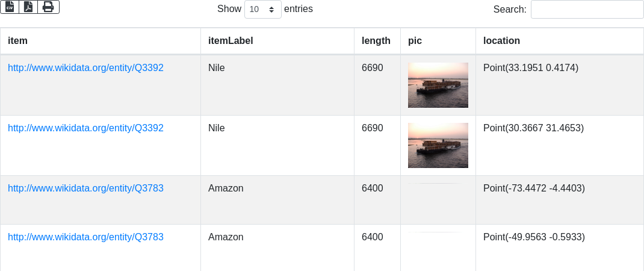This screenshot has height=271, width=644.
Task: Sort by the item column header
Action: tap(18, 41)
